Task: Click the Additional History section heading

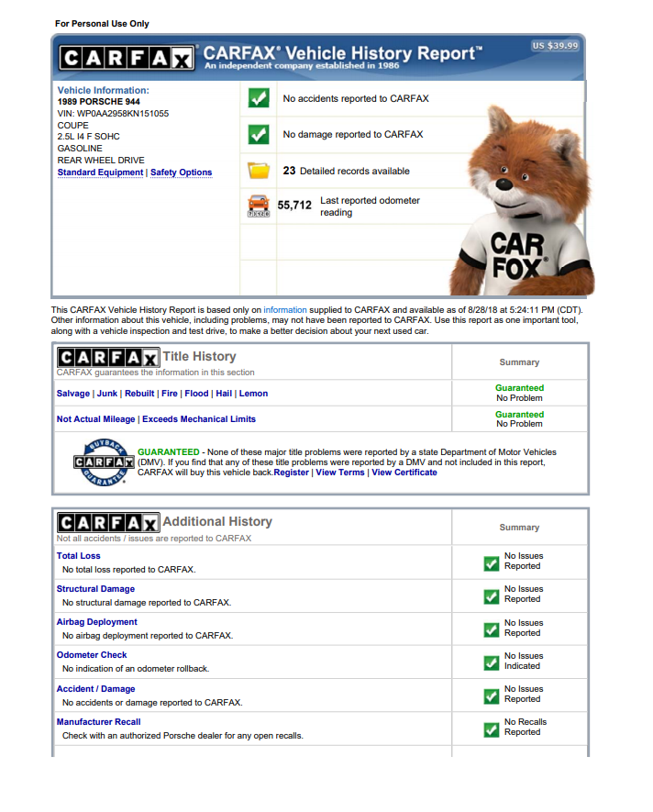Action: tap(217, 521)
